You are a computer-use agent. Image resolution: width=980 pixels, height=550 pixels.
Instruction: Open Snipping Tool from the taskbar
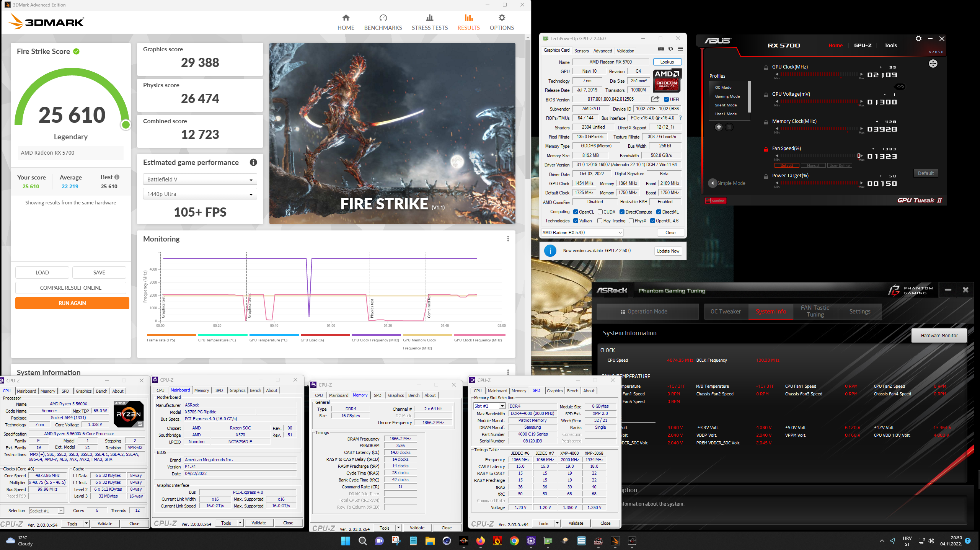point(396,541)
